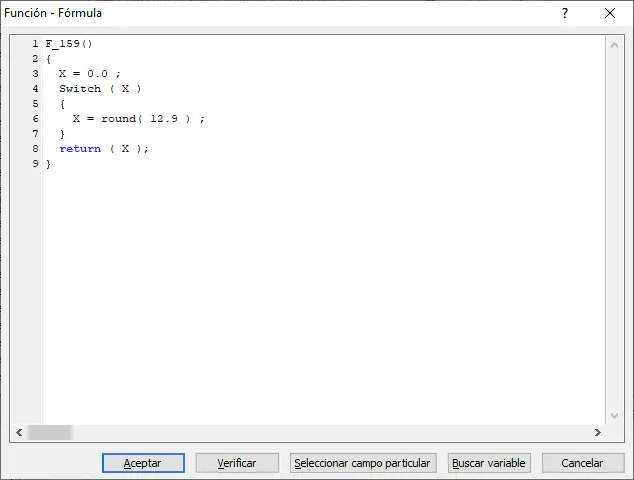Screen dimensions: 634x480
Task: Place cursor on line F_159()
Action: click(69, 44)
